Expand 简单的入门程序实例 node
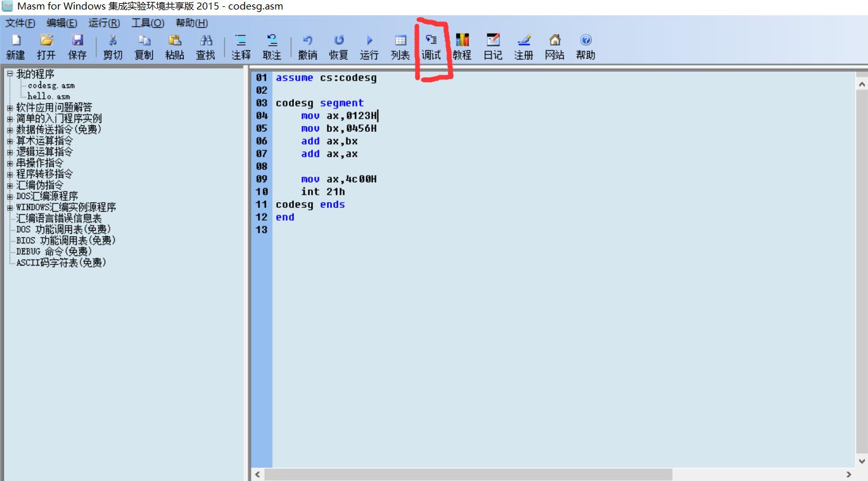The width and height of the screenshot is (868, 481). (10, 119)
